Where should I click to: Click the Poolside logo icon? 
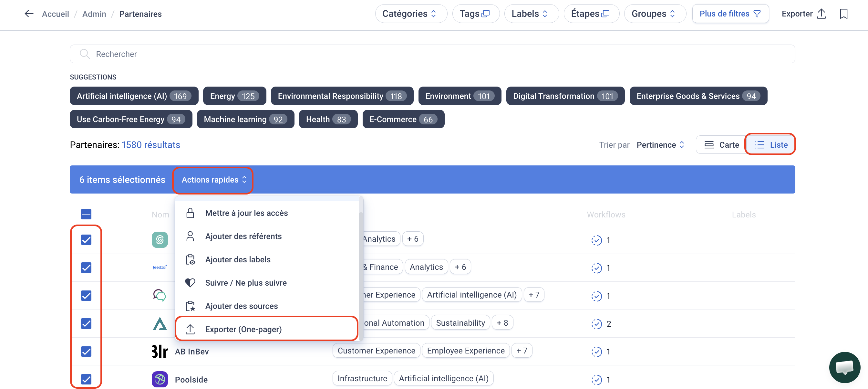coord(160,379)
